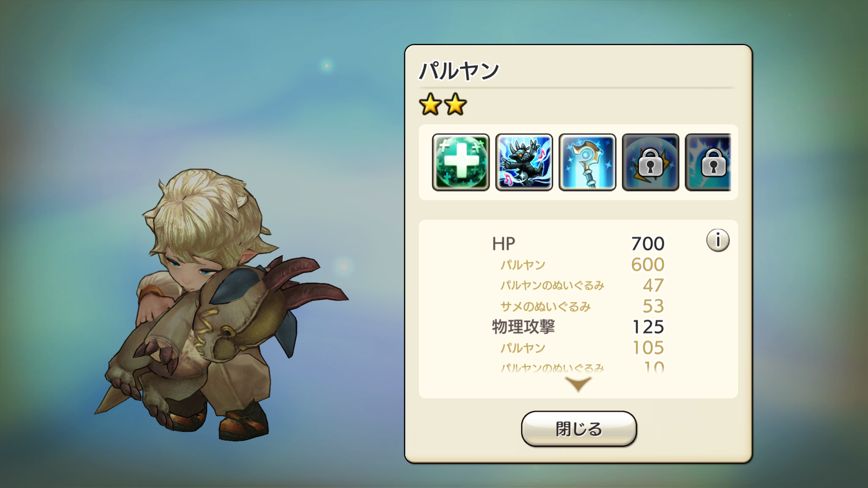Select the HP total row
The image size is (868, 488).
coord(578,244)
